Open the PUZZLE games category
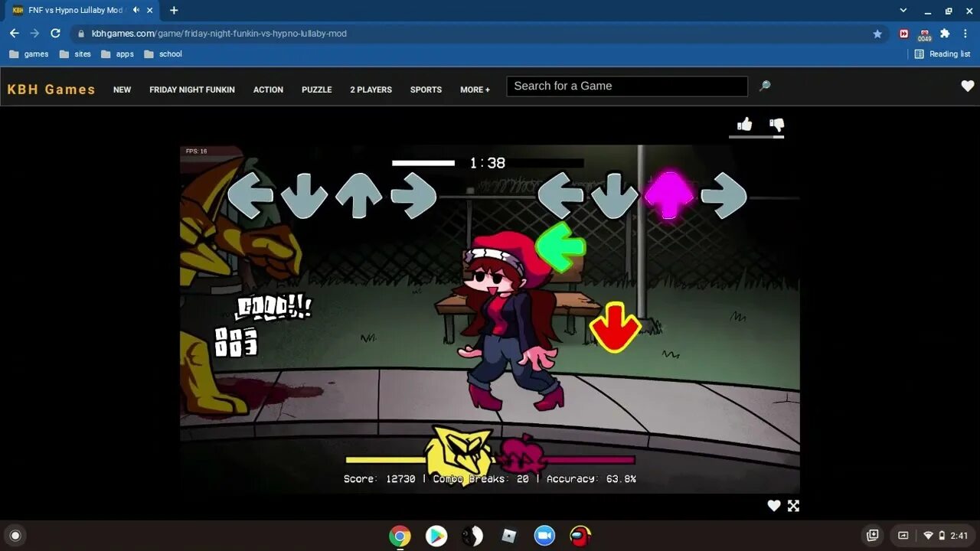The width and height of the screenshot is (980, 551). point(316,90)
